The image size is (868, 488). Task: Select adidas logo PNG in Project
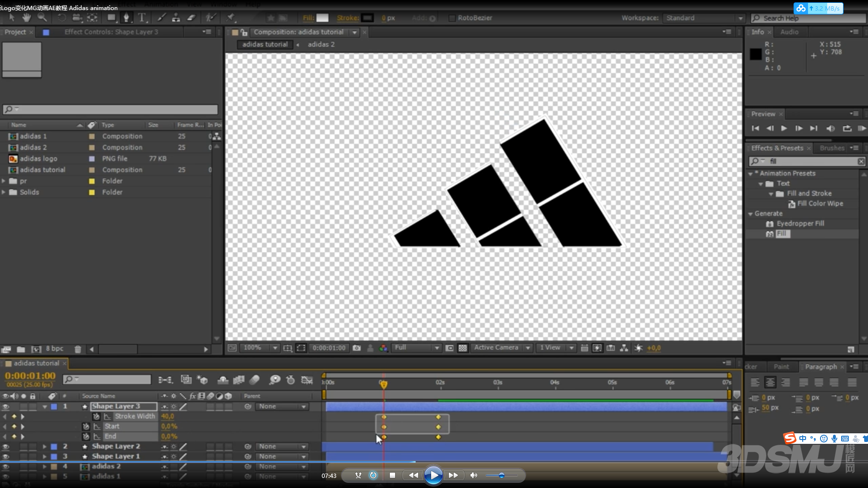point(38,158)
